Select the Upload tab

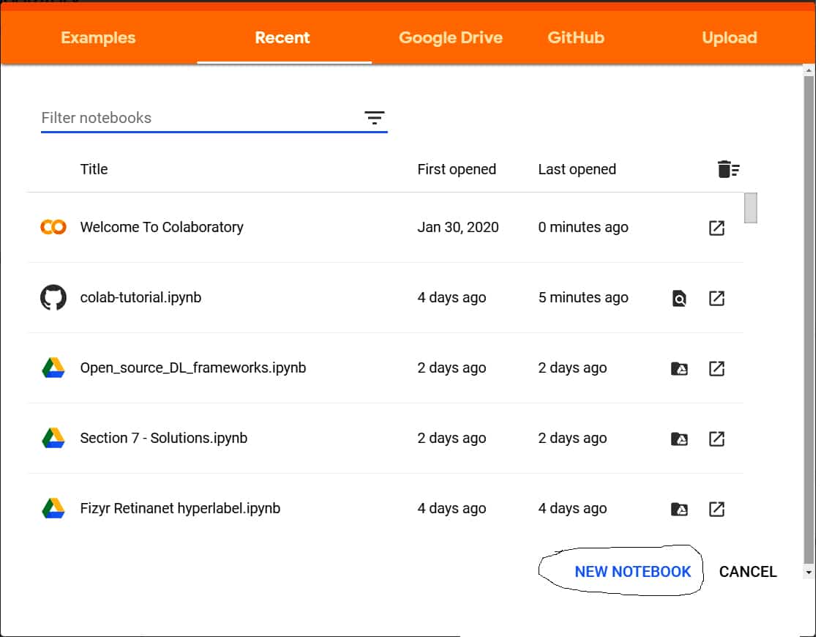[729, 38]
